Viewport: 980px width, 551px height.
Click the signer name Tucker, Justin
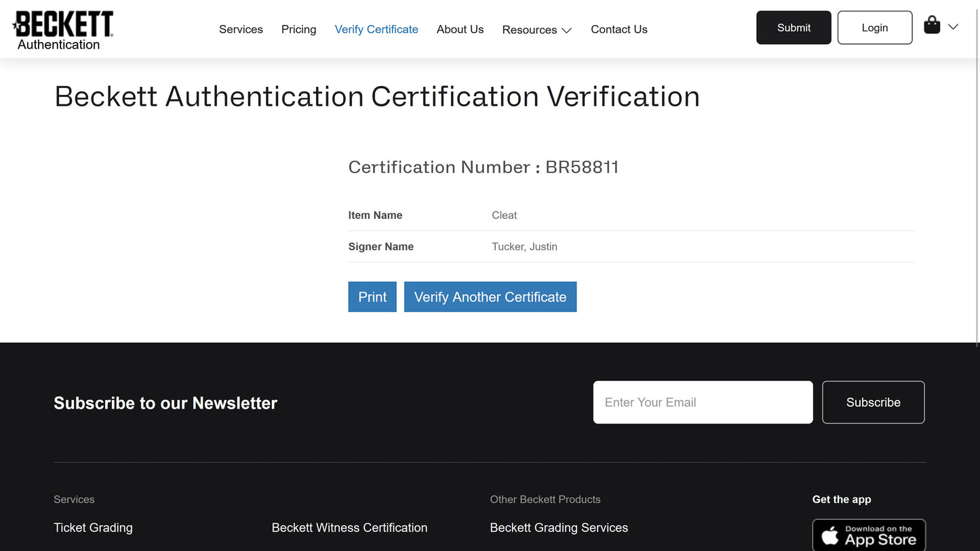(x=524, y=247)
